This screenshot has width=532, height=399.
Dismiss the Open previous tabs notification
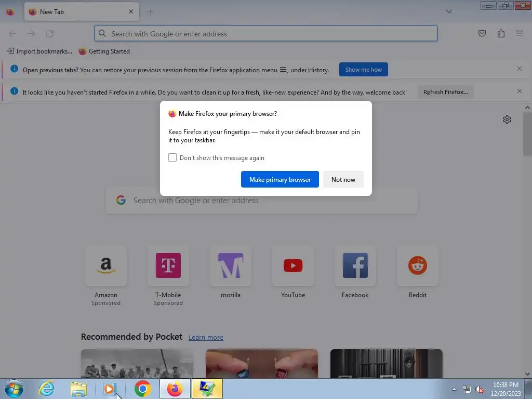[x=520, y=69]
